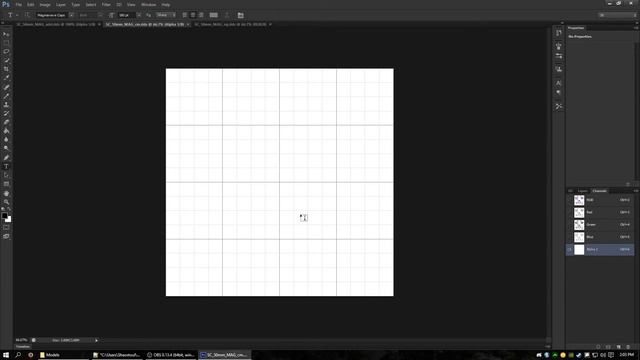This screenshot has width=640, height=360.
Task: Toggle visibility of Red channel
Action: pyautogui.click(x=570, y=212)
